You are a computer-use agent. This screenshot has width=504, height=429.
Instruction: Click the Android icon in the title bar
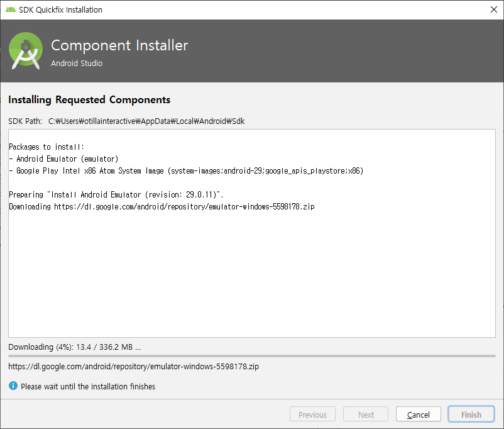(x=11, y=9)
